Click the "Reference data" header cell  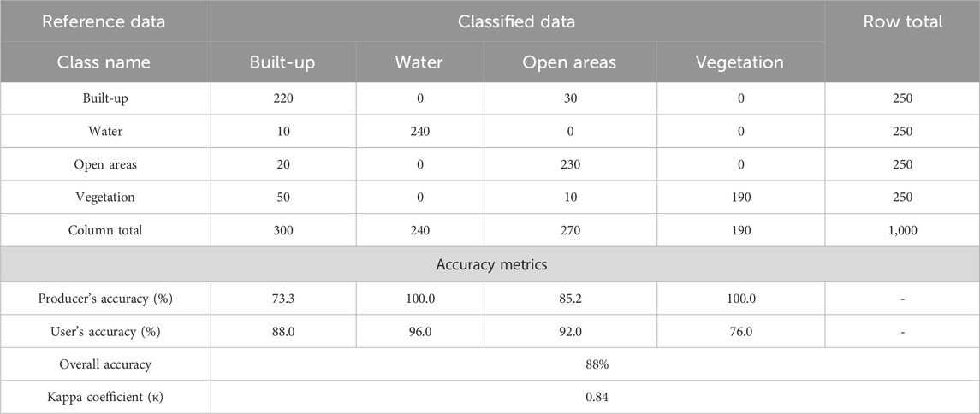pyautogui.click(x=105, y=21)
